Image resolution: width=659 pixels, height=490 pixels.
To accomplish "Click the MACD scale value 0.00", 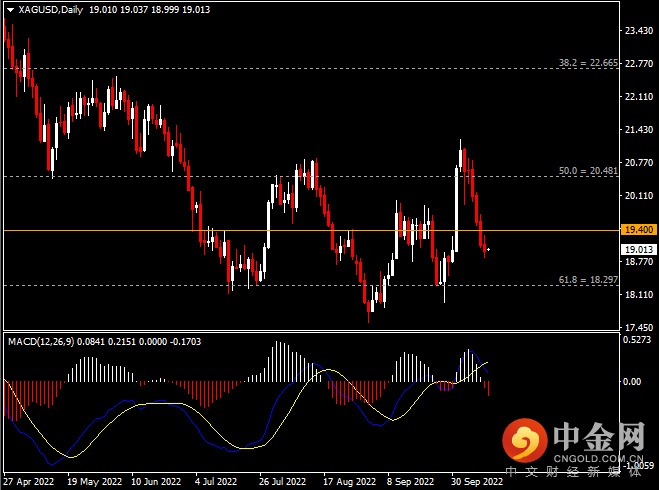I will point(632,382).
